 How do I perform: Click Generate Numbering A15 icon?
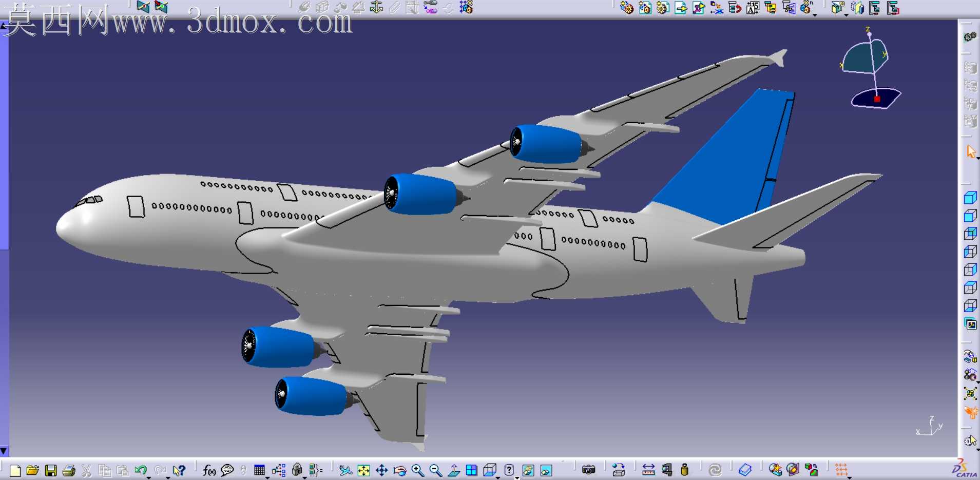[753, 8]
